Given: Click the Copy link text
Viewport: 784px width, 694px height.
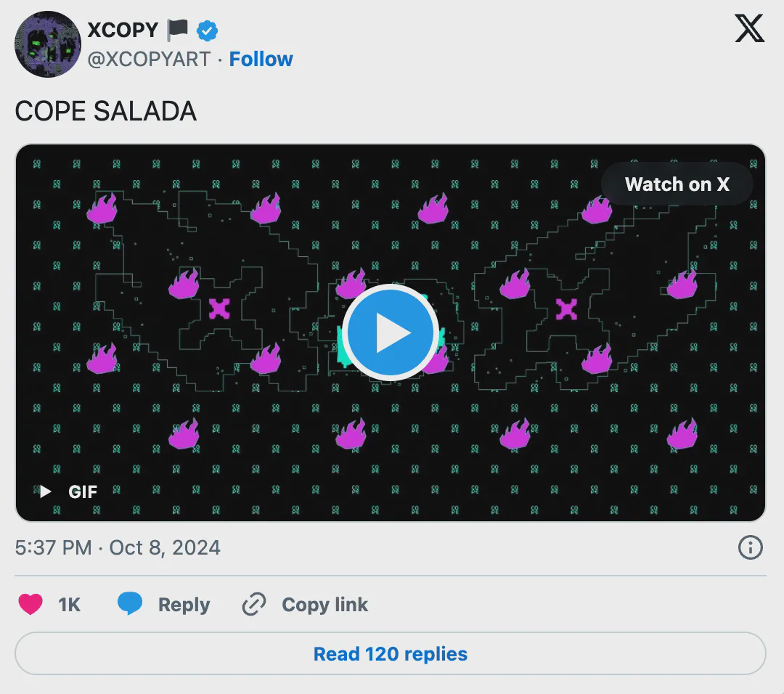Looking at the screenshot, I should pyautogui.click(x=324, y=605).
